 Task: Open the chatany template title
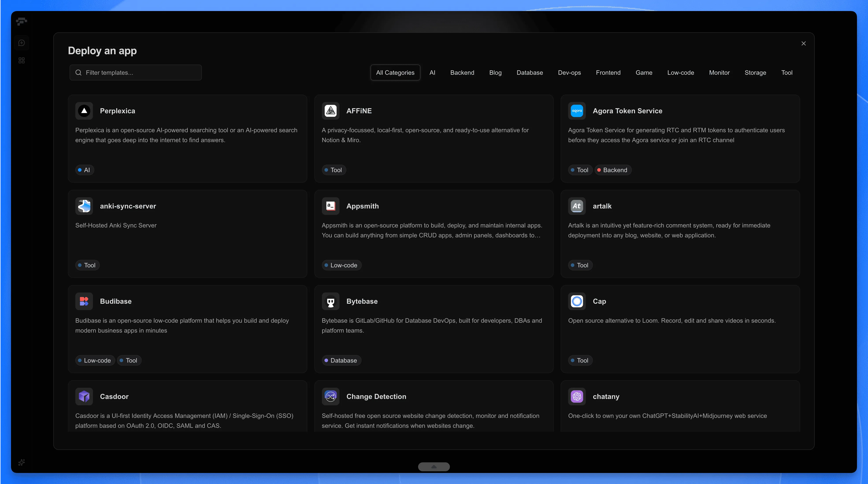[x=606, y=396]
